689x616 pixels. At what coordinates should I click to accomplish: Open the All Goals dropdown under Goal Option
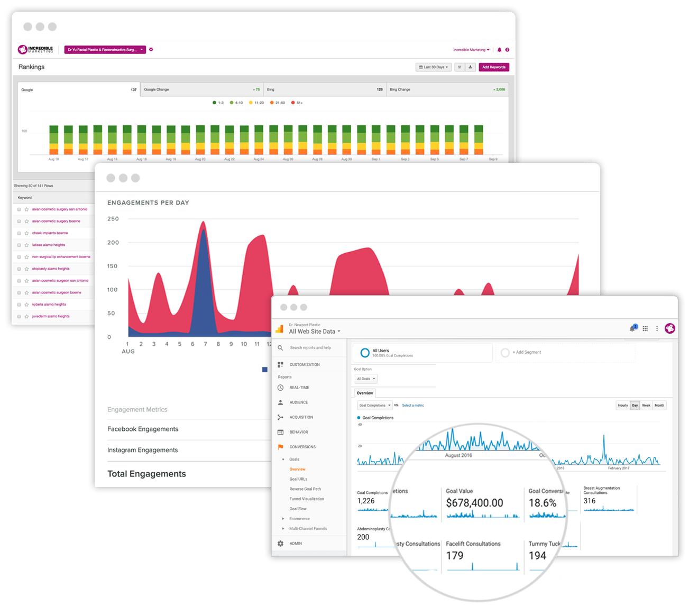coord(366,379)
